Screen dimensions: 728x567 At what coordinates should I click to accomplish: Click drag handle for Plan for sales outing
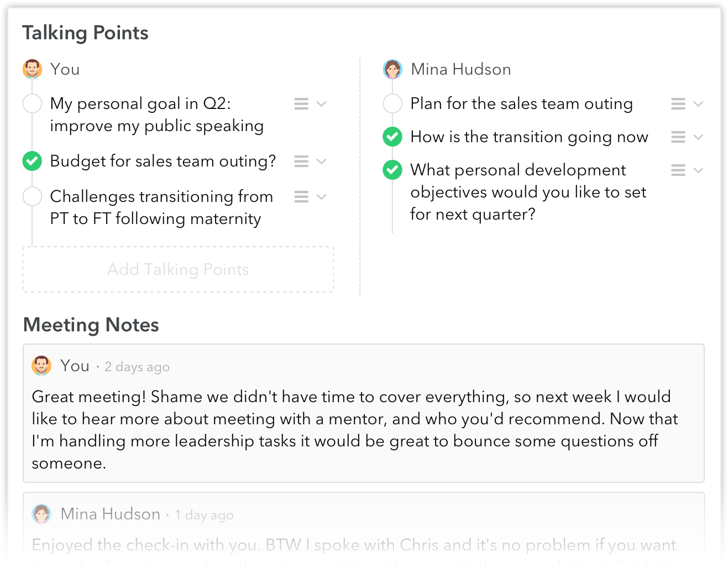coord(678,104)
